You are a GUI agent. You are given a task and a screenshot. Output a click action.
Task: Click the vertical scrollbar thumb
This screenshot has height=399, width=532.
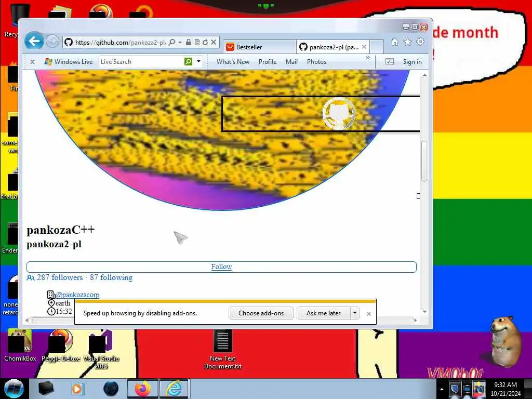(424, 161)
